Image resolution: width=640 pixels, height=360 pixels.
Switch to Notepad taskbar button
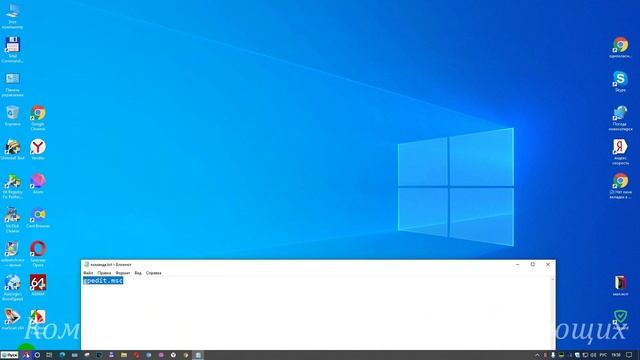(198, 355)
